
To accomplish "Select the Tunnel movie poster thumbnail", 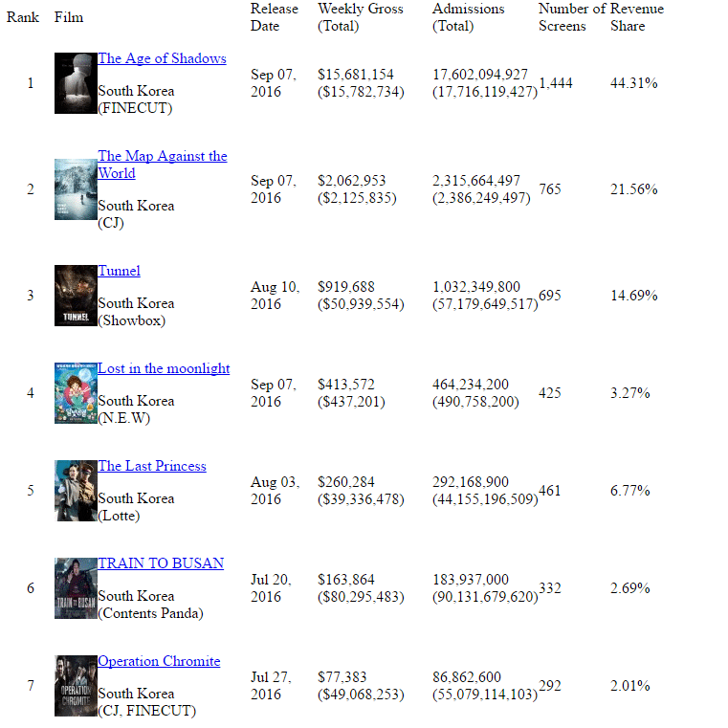I will coord(76,296).
